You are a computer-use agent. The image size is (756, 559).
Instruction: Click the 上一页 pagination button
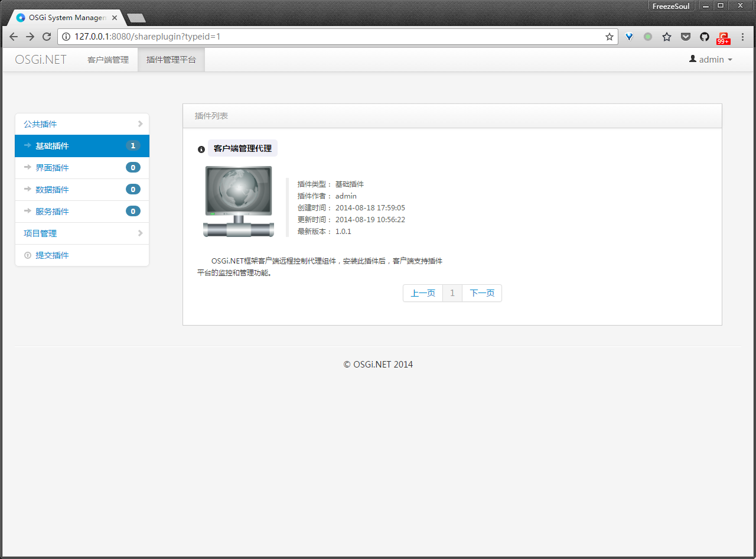pos(423,293)
